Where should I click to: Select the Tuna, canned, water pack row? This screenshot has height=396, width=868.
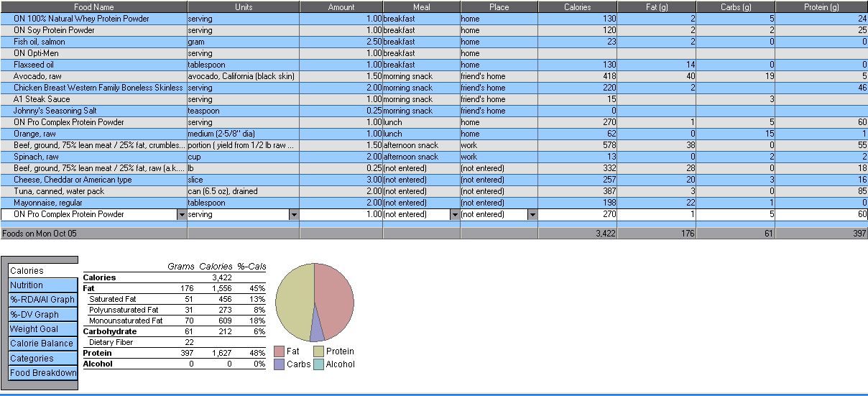point(434,191)
